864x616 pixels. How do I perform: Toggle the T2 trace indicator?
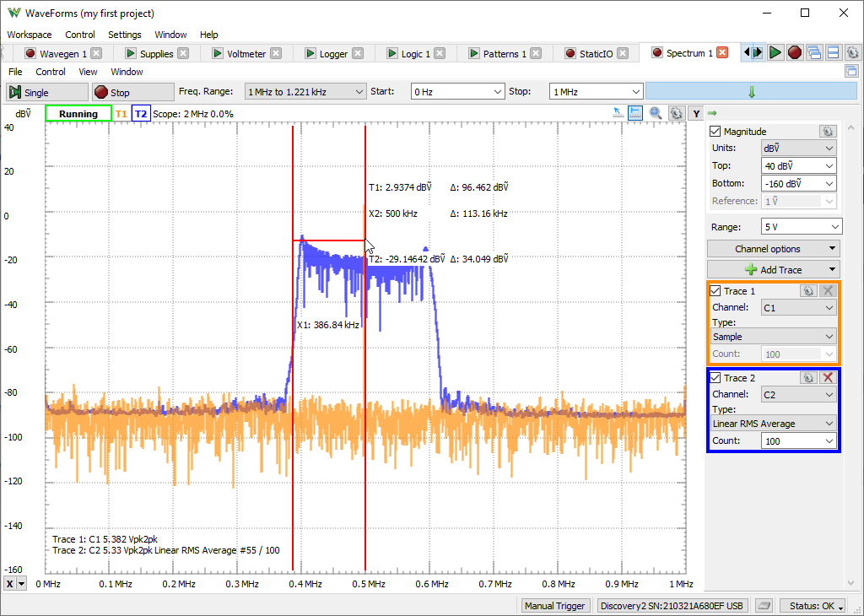141,114
